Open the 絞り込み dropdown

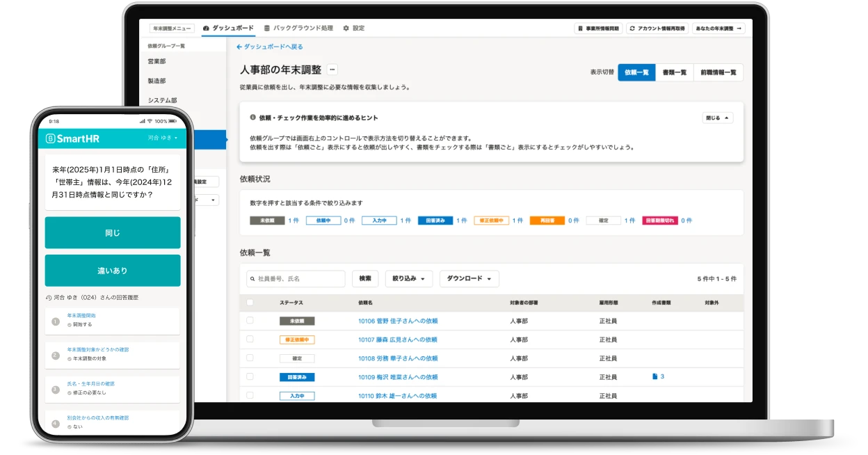[408, 278]
